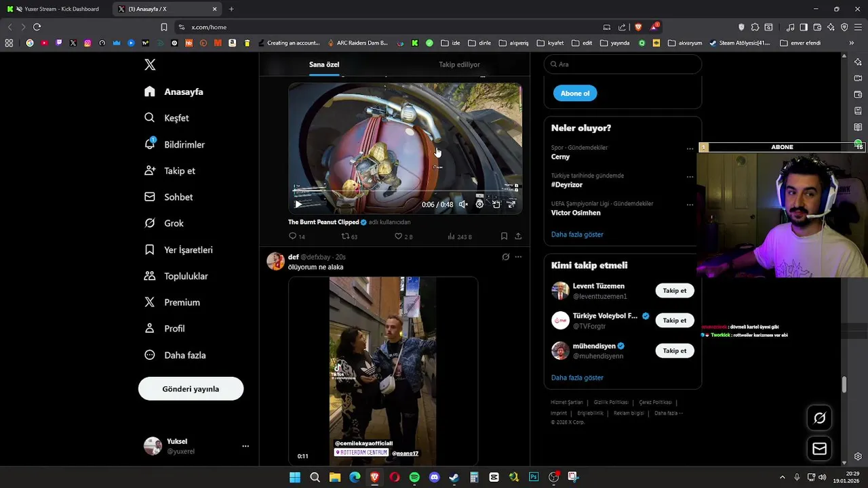Viewport: 868px width, 488px height.
Task: Open Topluluklar communities
Action: pyautogui.click(x=176, y=276)
